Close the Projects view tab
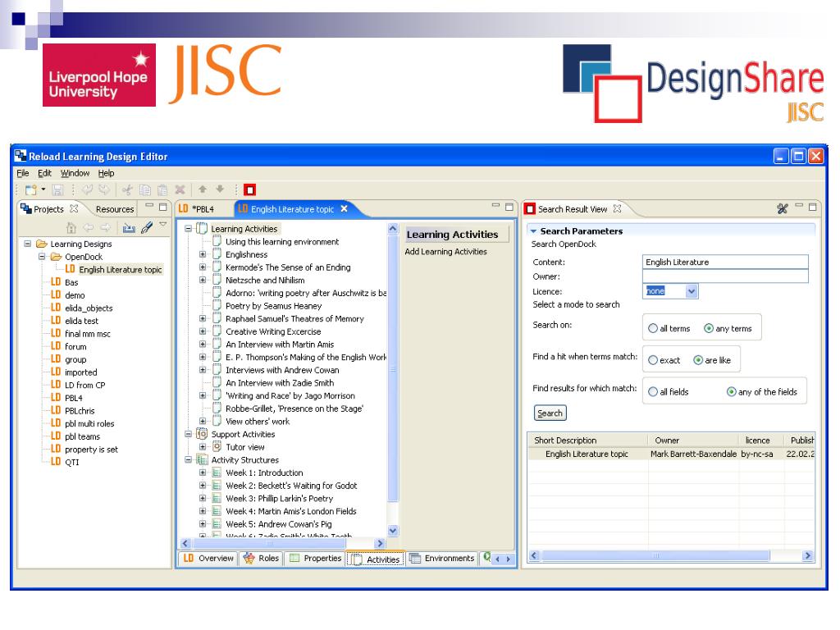This screenshot has width=840, height=630. click(74, 208)
